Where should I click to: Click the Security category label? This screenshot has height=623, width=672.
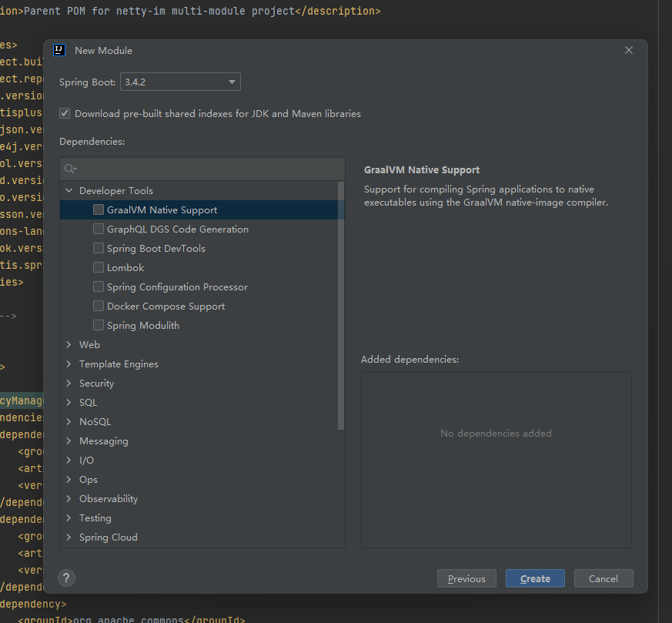(x=96, y=384)
